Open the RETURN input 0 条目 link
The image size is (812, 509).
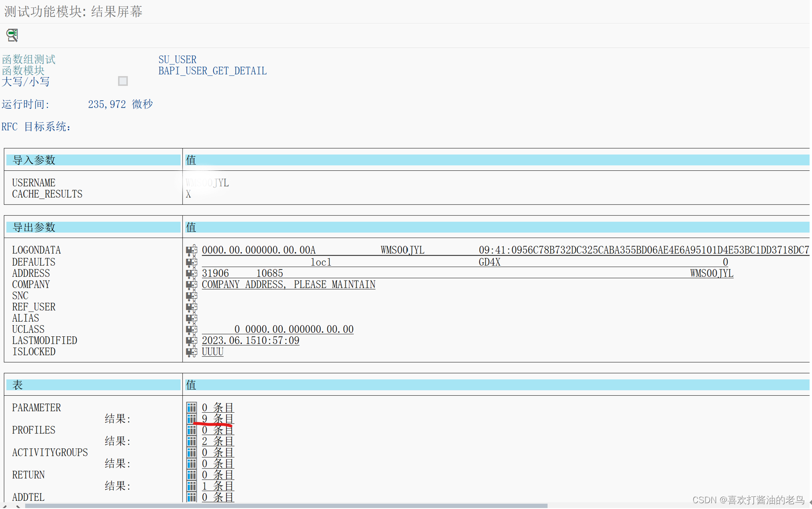(218, 475)
